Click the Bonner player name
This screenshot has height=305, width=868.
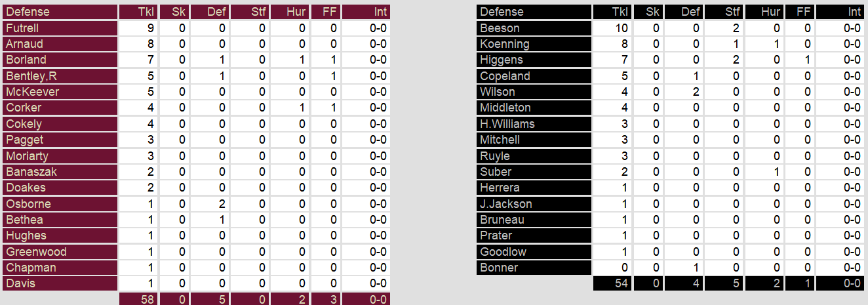pos(499,268)
